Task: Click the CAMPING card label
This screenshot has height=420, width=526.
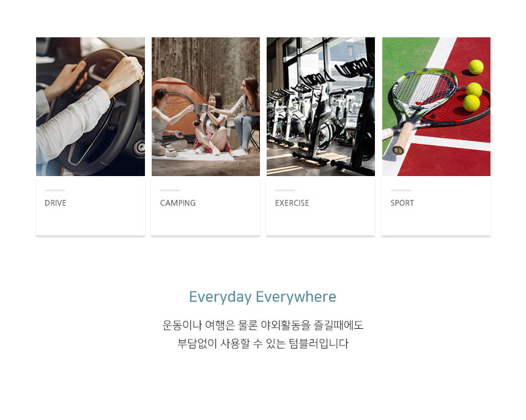Action: pyautogui.click(x=178, y=203)
